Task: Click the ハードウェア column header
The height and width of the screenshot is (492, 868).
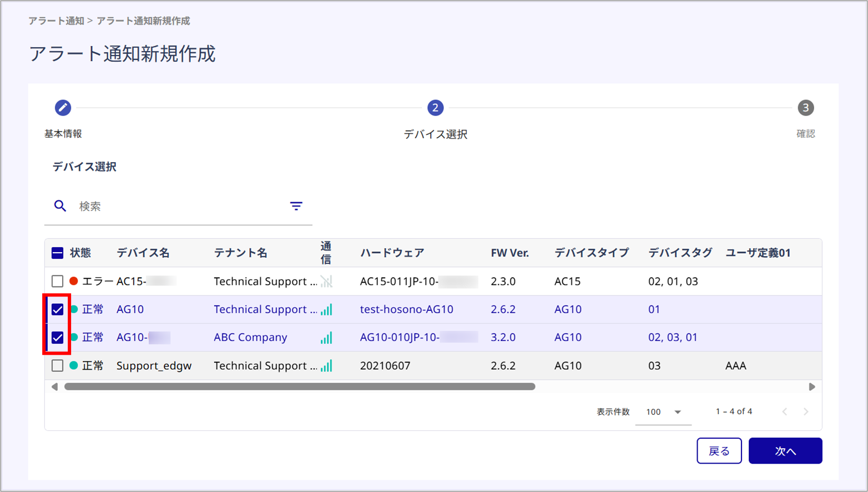Action: click(392, 253)
